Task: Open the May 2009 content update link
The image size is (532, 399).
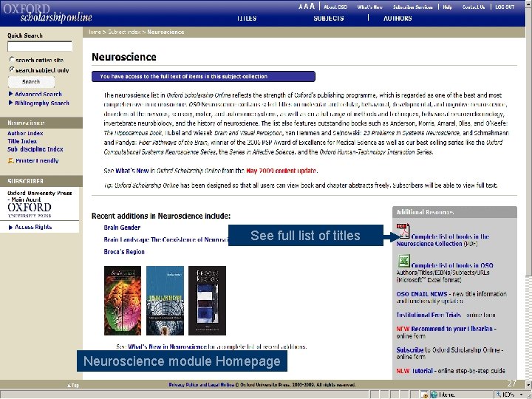Action: [282, 171]
